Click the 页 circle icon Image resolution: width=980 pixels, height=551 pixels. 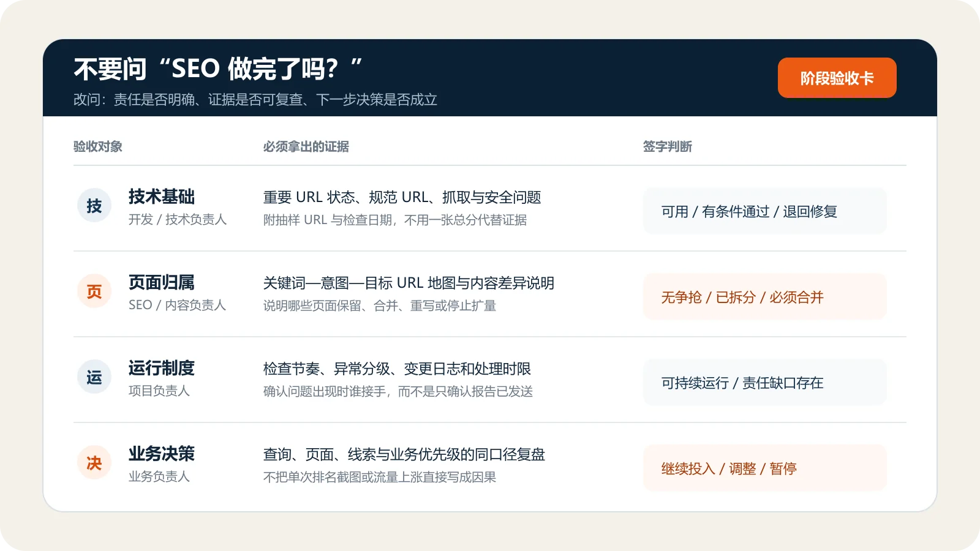point(94,291)
